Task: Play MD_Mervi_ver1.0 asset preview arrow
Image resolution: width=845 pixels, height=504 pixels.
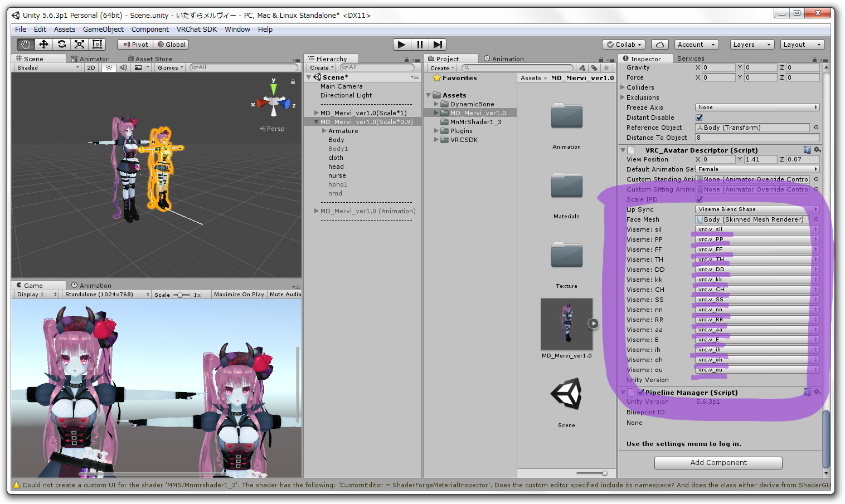Action: [593, 324]
